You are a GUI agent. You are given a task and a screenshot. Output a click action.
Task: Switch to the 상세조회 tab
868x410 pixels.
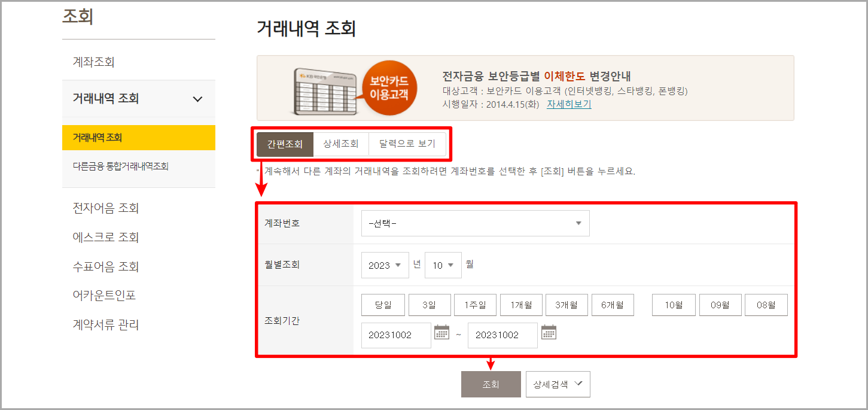[x=341, y=144]
